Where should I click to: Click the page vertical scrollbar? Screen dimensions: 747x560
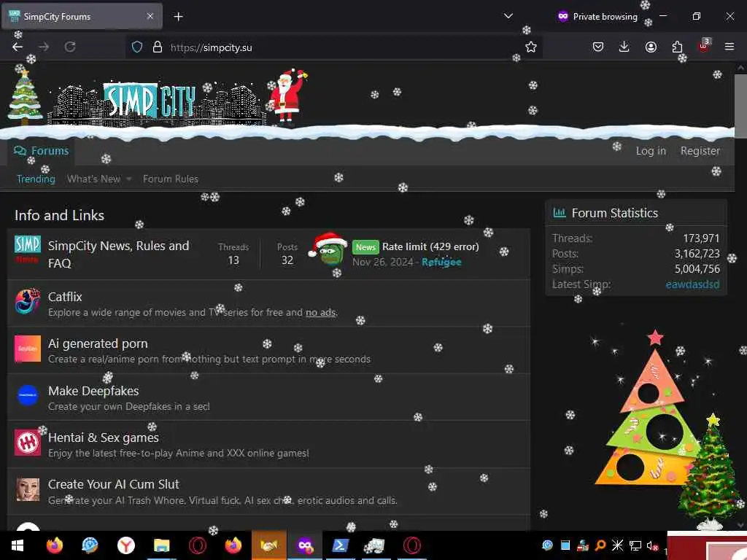[x=740, y=107]
